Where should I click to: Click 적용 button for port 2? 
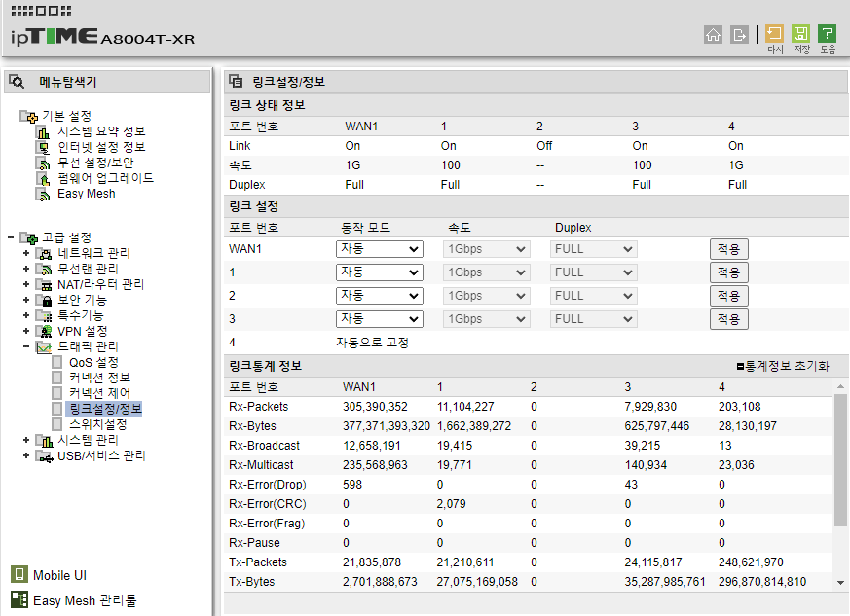click(728, 296)
